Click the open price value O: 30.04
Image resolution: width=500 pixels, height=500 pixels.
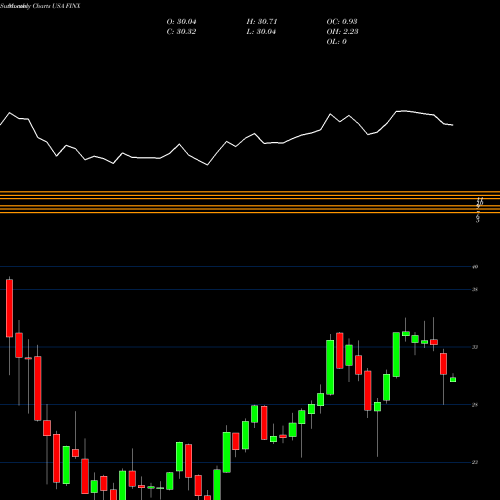(x=181, y=22)
